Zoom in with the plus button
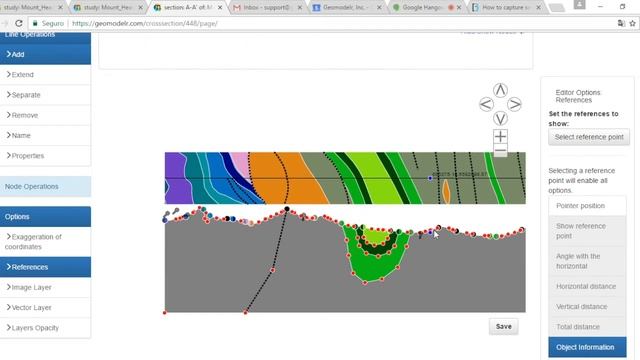640x360 pixels. [x=500, y=136]
